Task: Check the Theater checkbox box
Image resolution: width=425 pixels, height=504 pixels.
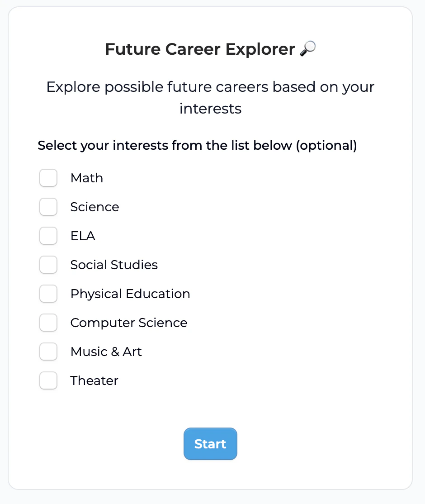Action: click(x=48, y=380)
